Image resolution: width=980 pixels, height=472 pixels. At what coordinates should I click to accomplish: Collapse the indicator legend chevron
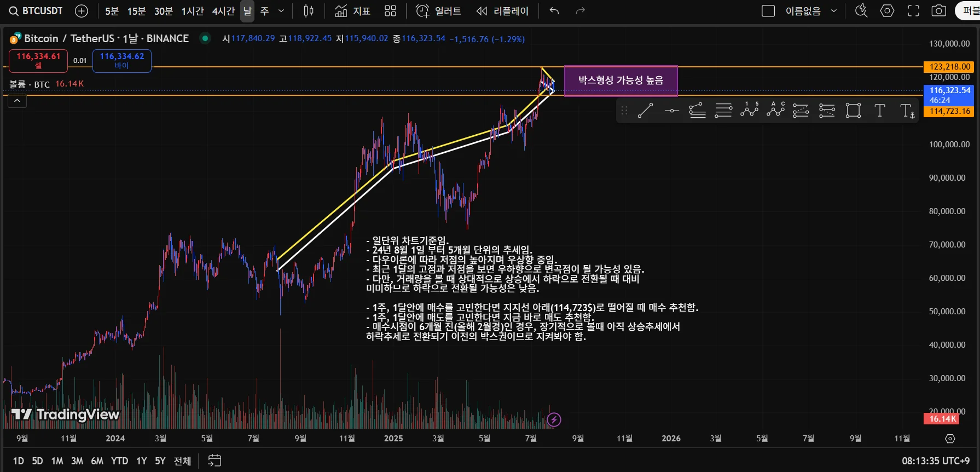click(x=17, y=101)
